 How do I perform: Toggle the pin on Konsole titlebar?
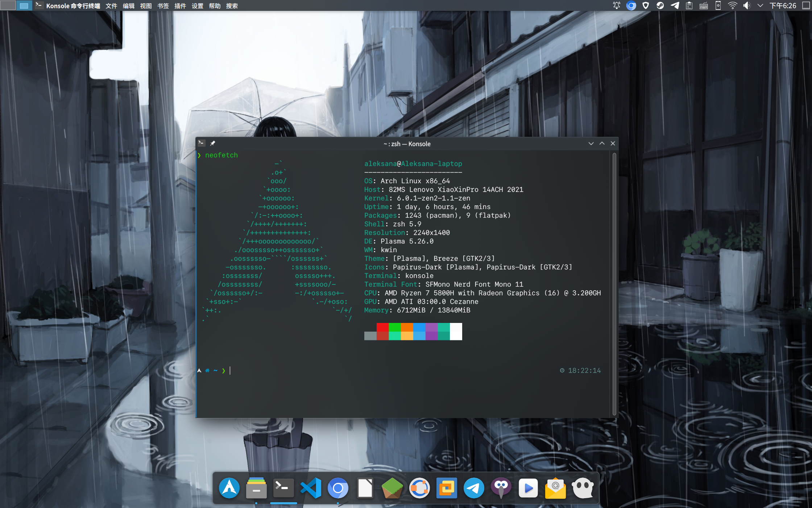tap(213, 143)
